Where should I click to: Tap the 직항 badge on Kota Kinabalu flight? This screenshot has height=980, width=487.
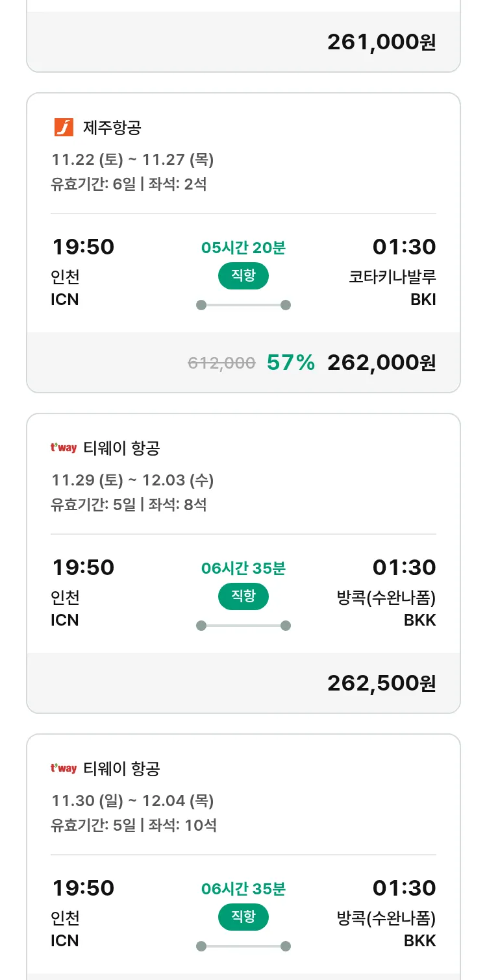[x=243, y=276]
